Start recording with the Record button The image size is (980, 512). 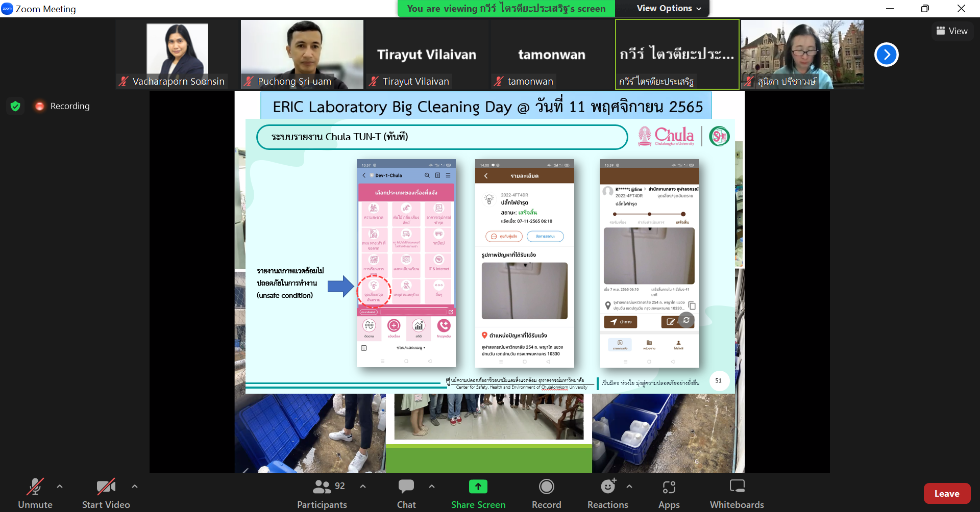click(x=546, y=493)
